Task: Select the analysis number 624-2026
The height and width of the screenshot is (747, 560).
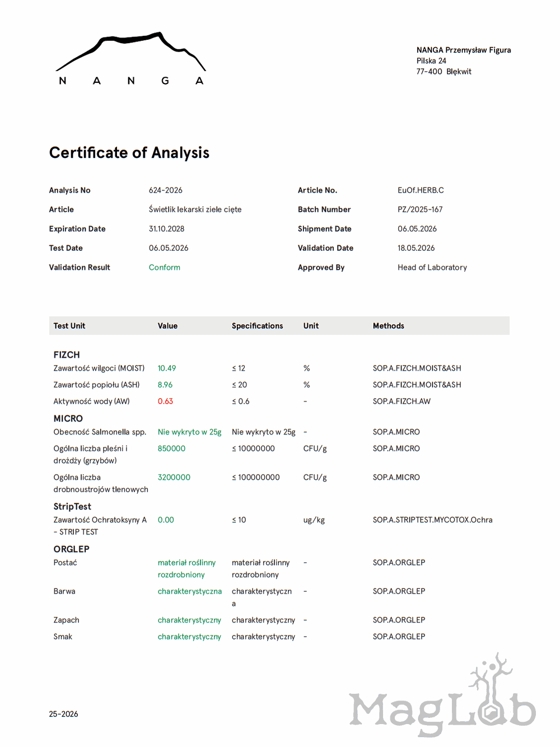Action: click(x=166, y=190)
